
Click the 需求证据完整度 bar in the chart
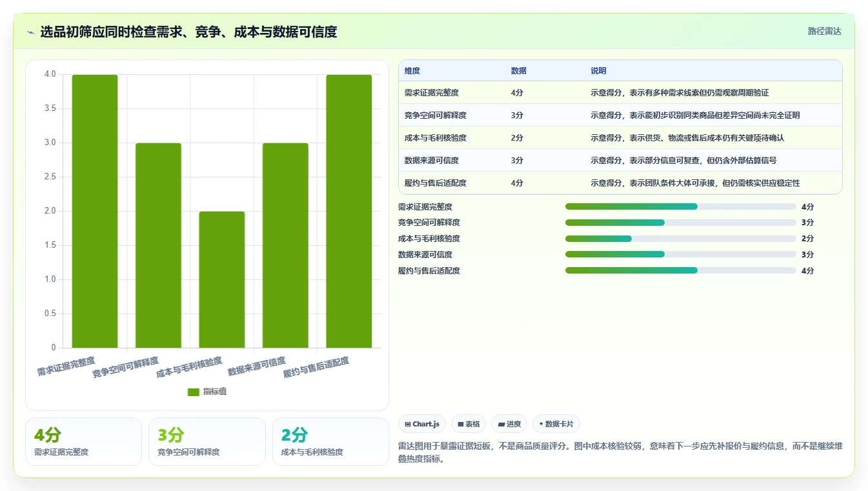click(x=95, y=211)
